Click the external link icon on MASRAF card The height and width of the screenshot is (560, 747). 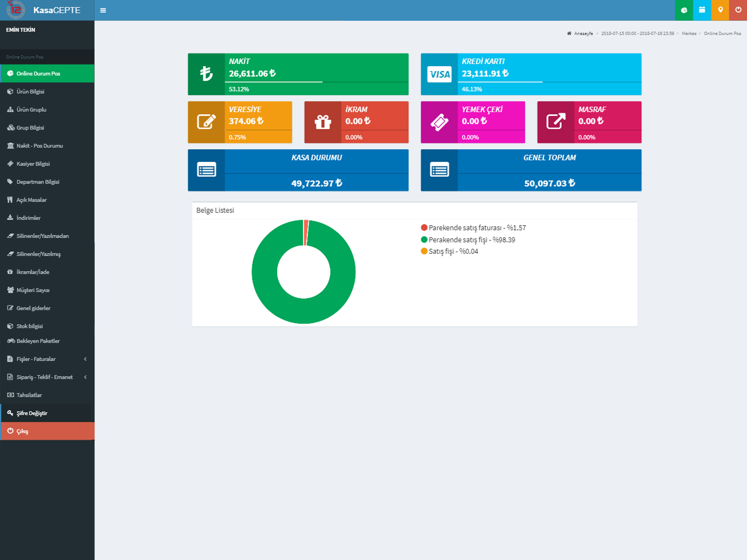click(556, 121)
